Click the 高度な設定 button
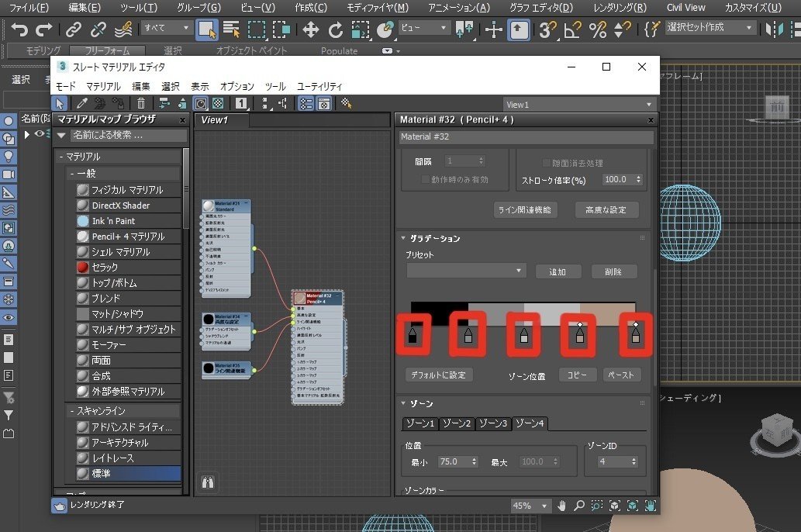 coord(606,209)
